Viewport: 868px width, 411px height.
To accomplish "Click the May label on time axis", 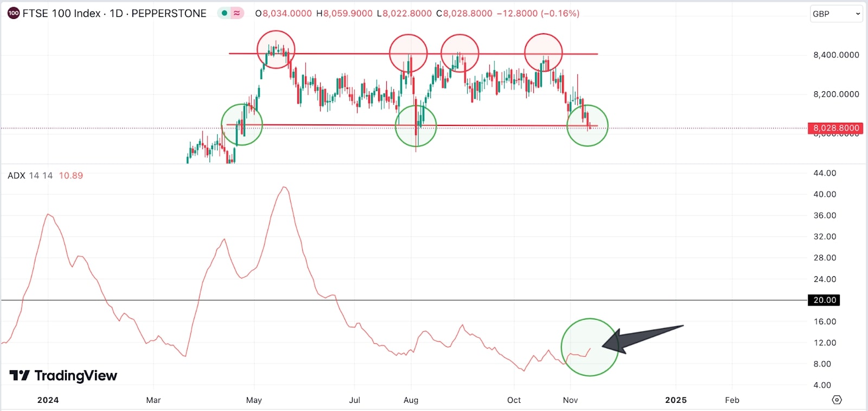I will [x=254, y=400].
